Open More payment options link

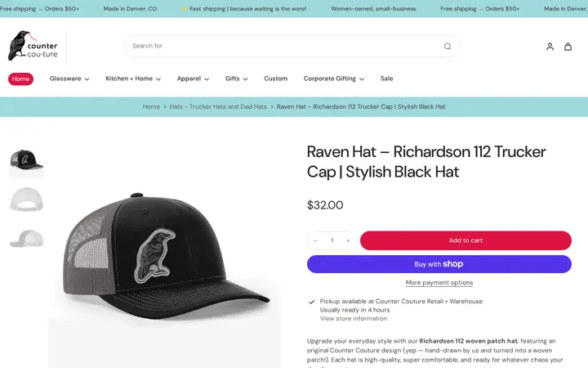click(439, 282)
